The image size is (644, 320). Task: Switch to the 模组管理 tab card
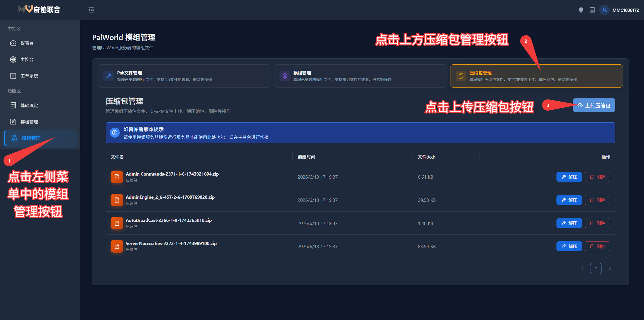[x=360, y=76]
